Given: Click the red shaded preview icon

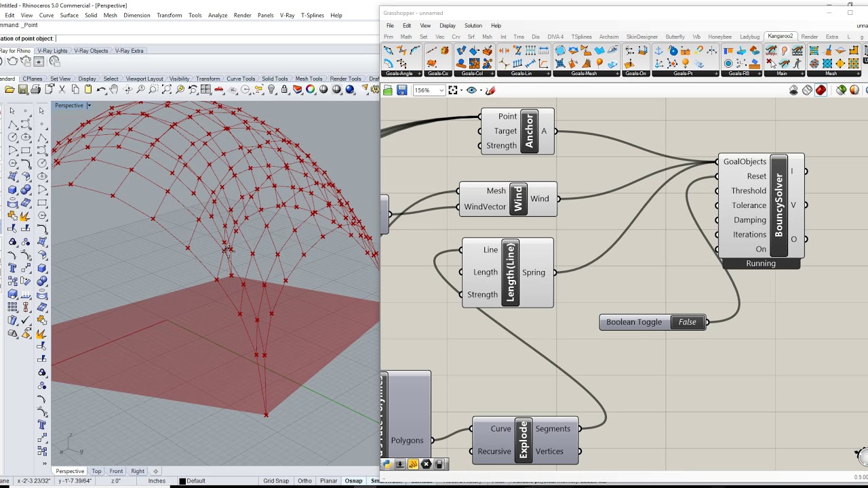Looking at the screenshot, I should pos(821,90).
